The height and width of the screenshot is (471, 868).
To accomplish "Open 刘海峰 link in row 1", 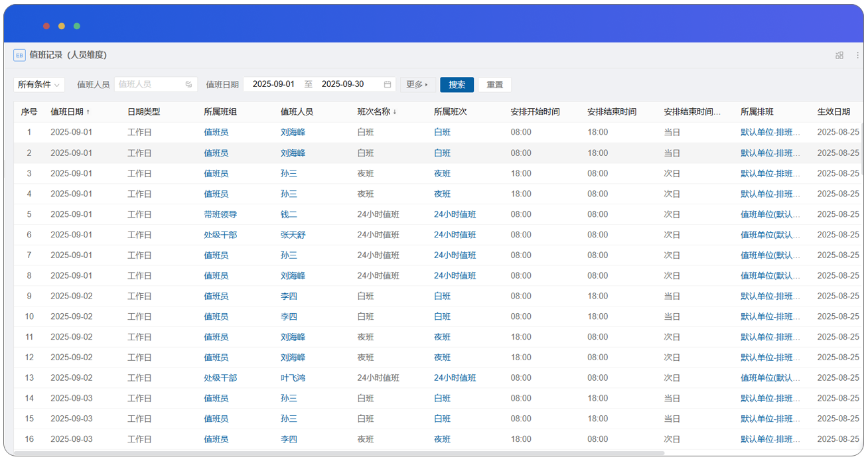I will point(293,133).
